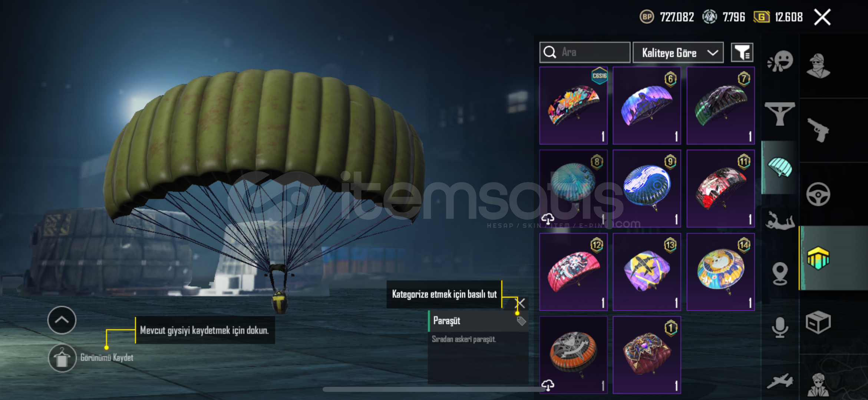Dismiss the Kategorize tooltip with X

pos(521,303)
